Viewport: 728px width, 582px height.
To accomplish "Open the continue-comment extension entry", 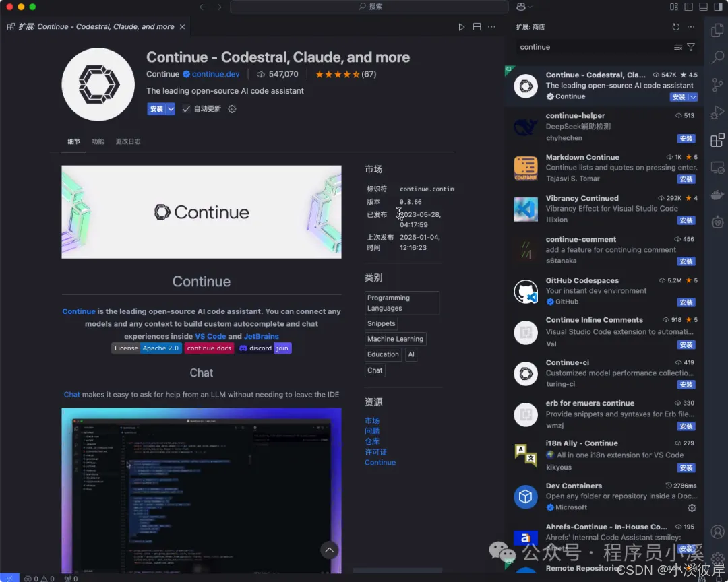I will 605,250.
